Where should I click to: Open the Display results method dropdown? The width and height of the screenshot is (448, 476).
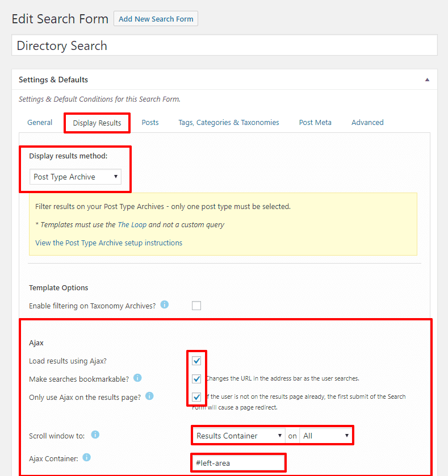(75, 177)
